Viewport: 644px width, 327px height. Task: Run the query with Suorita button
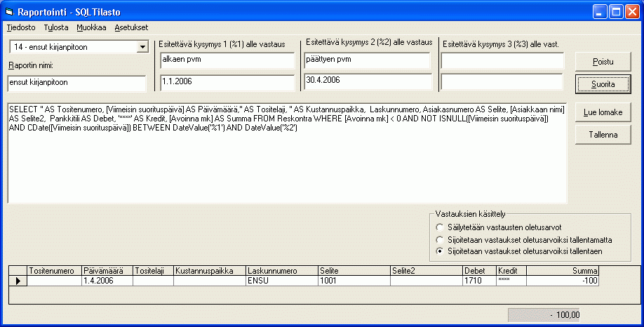click(603, 84)
